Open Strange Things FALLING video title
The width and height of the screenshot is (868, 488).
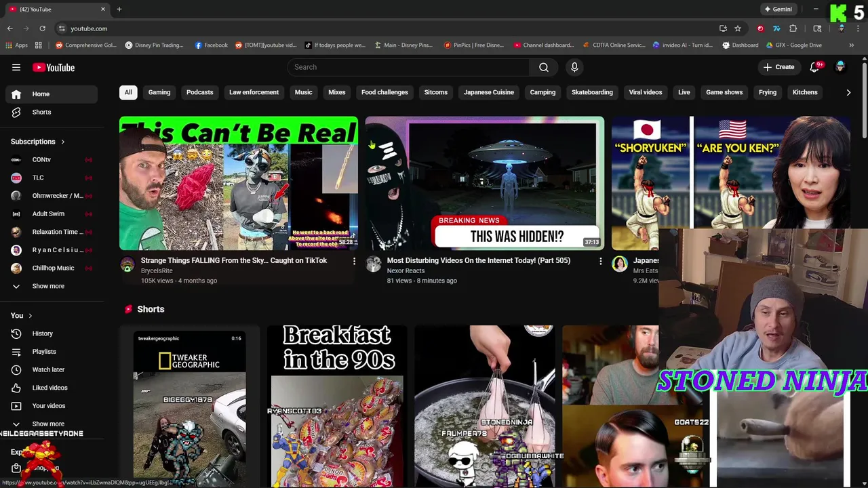(x=234, y=260)
